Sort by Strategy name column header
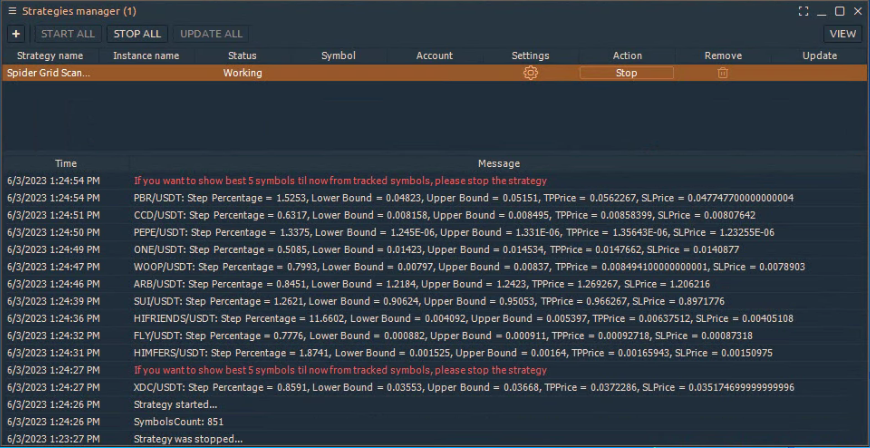 (x=50, y=56)
